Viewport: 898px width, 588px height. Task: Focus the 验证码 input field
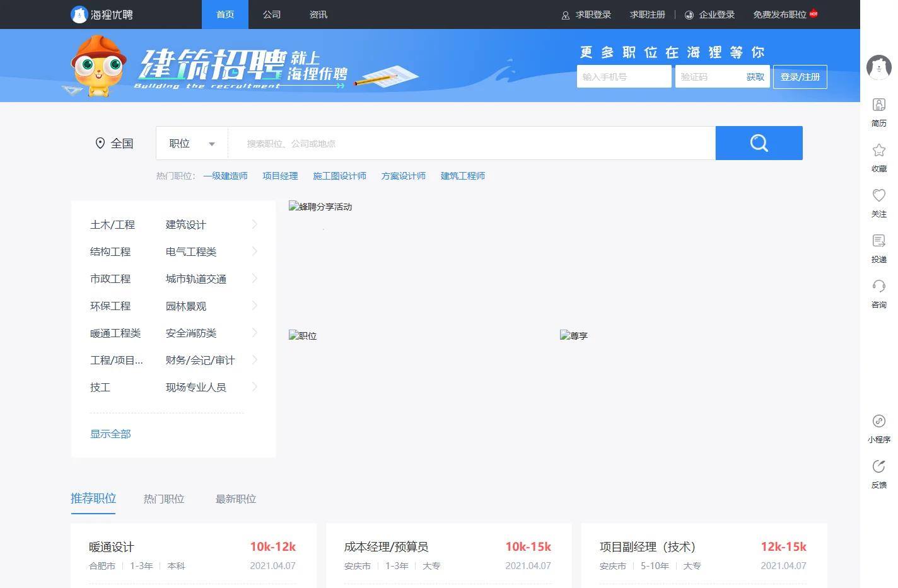709,76
